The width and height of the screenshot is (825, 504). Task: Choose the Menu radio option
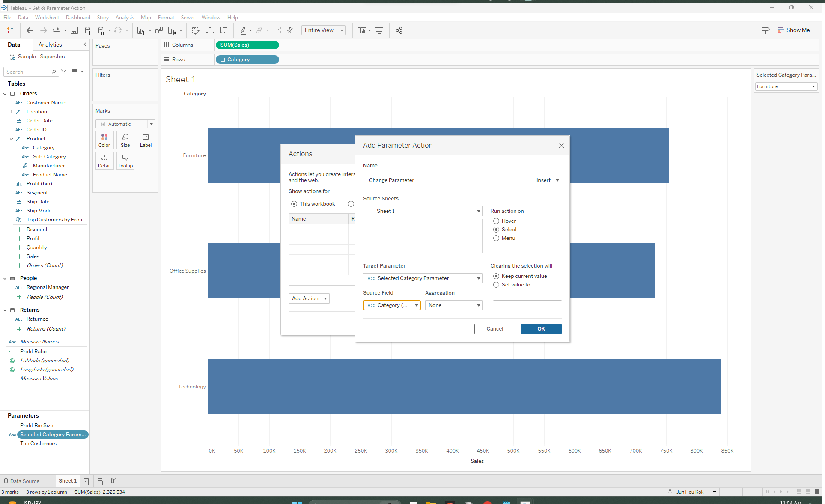[496, 238]
